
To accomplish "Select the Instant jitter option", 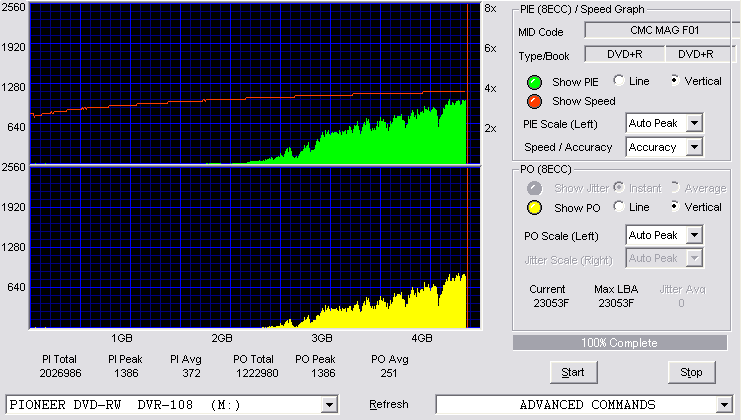I will (x=619, y=187).
